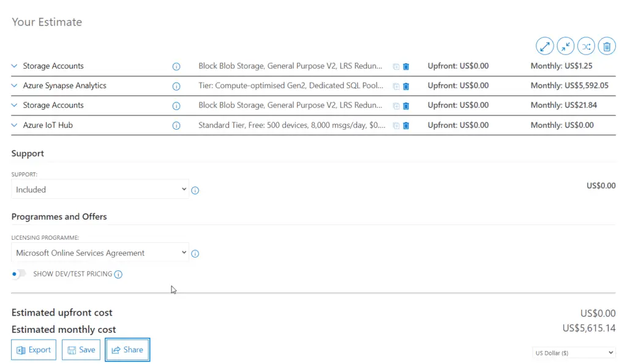Viewport: 627px width, 364px height.
Task: Click the shuffle icon to rearrange estimate items
Action: pyautogui.click(x=586, y=46)
